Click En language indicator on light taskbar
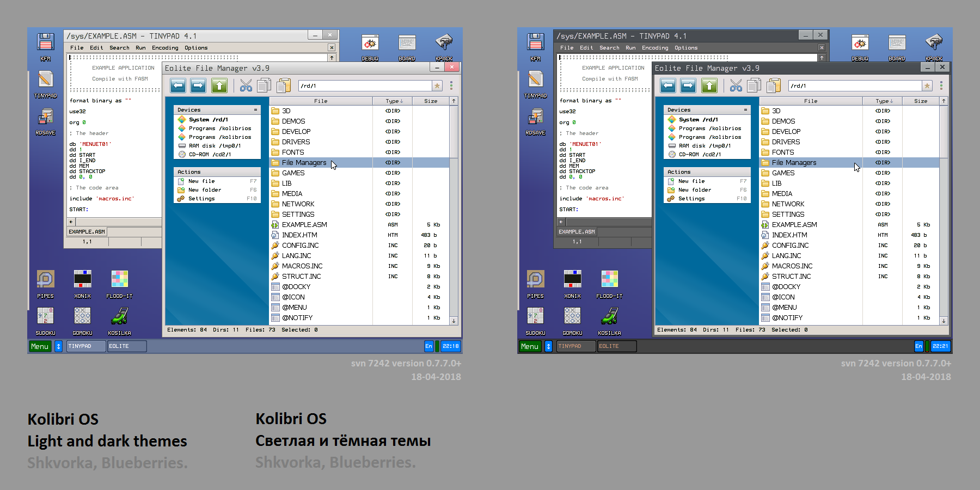Image resolution: width=980 pixels, height=490 pixels. point(429,346)
